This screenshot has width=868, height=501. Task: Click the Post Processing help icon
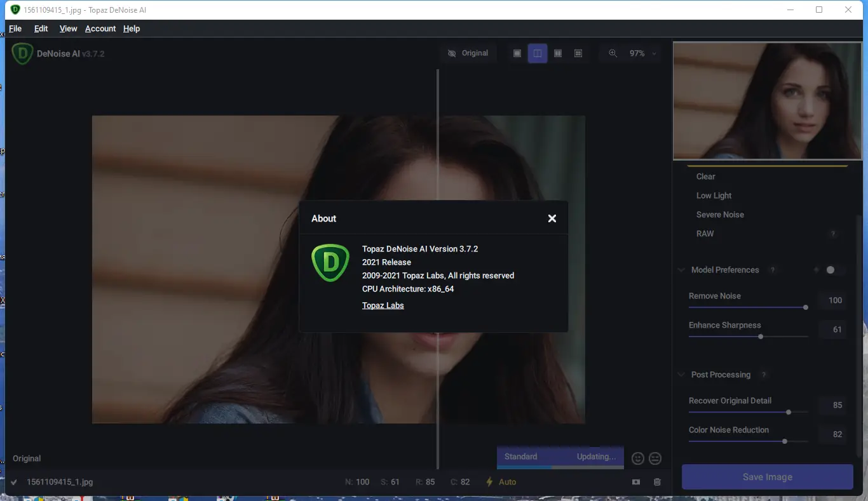[x=764, y=375]
